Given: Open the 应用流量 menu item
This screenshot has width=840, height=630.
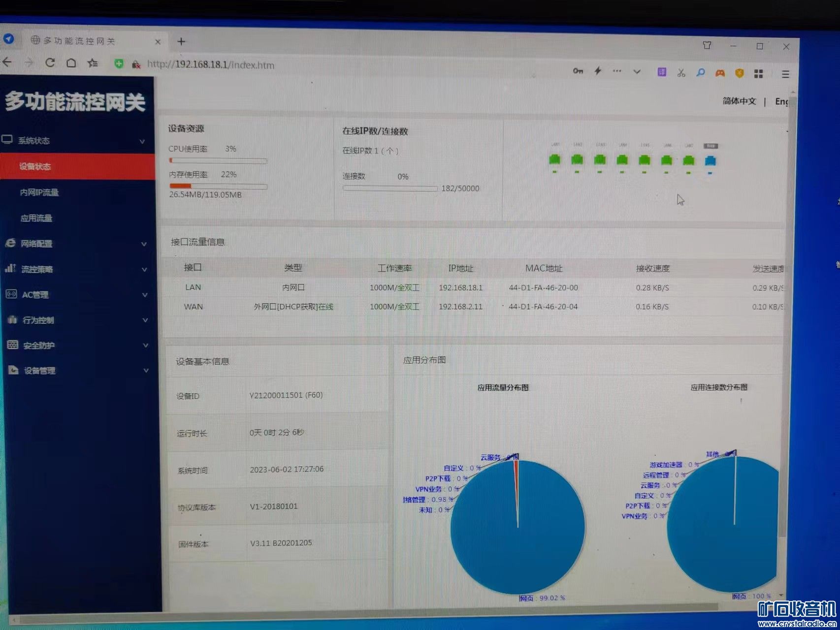Looking at the screenshot, I should (x=36, y=218).
